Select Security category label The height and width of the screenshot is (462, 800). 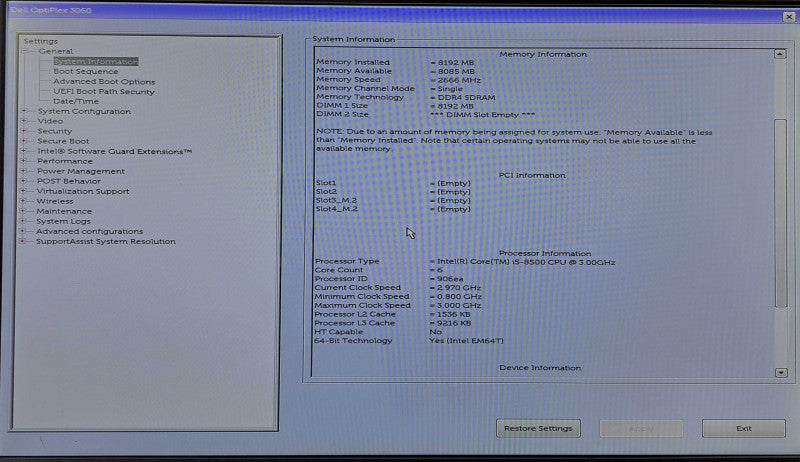[55, 131]
